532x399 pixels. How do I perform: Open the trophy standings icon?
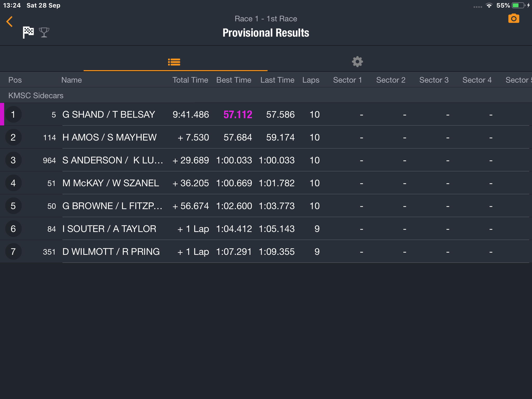pyautogui.click(x=44, y=32)
